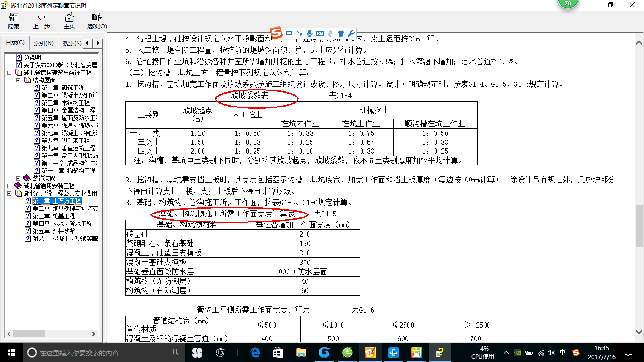644x362 pixels.
Task: Open Microsoft Edge from the taskbar
Action: click(x=255, y=352)
